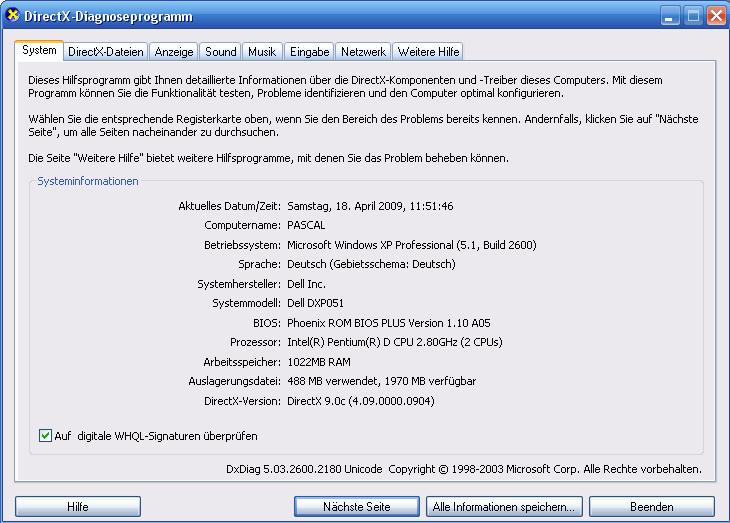
Task: Click the 'Arbeitsspeicher:' label
Action: pyautogui.click(x=242, y=362)
